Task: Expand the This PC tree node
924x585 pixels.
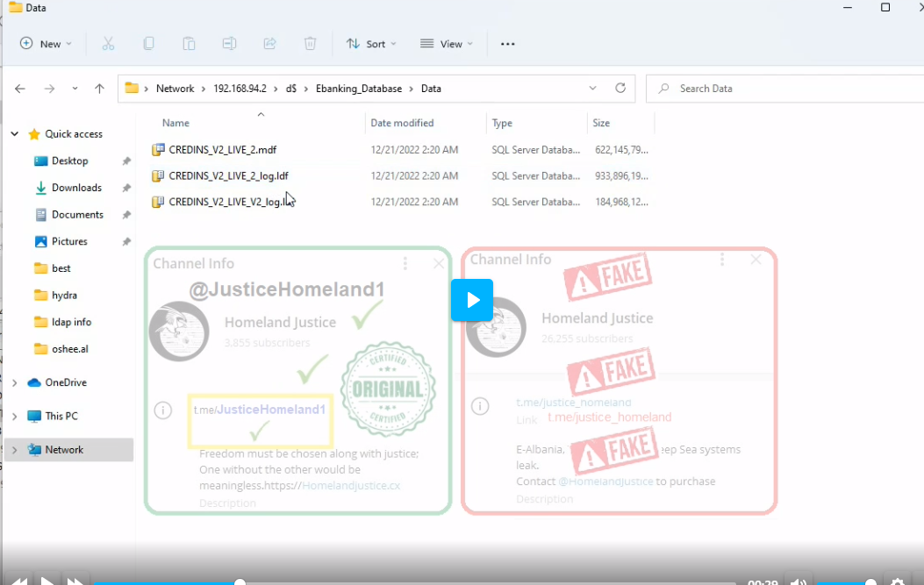Action: 14,417
